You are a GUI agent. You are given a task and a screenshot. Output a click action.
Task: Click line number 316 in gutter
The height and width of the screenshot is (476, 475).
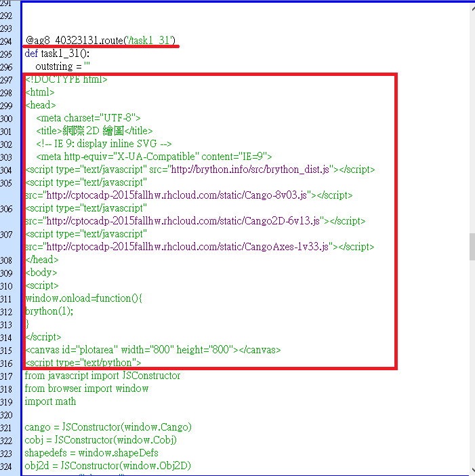tap(6, 363)
